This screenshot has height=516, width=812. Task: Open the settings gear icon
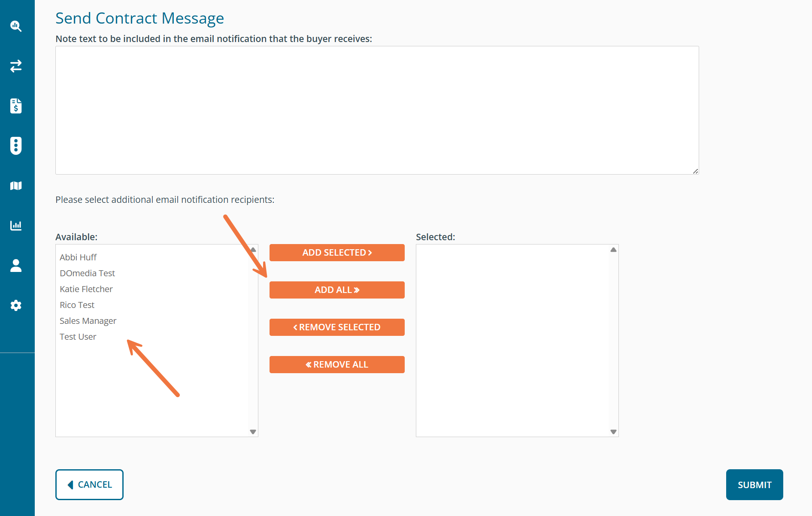point(16,305)
